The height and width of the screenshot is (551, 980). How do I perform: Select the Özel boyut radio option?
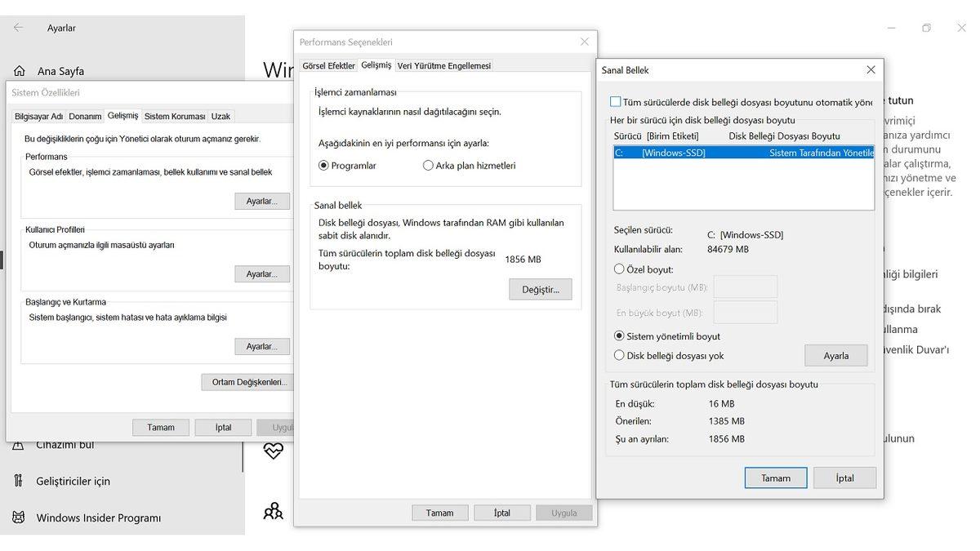(x=619, y=269)
